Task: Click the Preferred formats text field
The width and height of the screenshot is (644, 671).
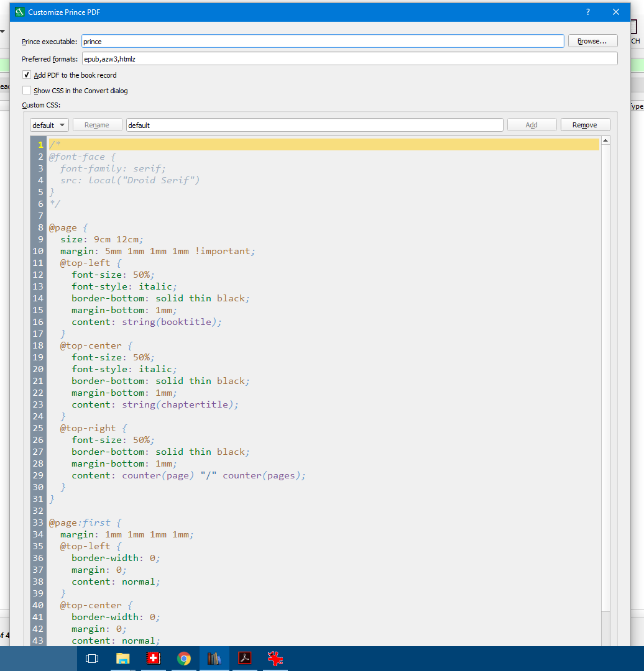Action: pos(349,58)
